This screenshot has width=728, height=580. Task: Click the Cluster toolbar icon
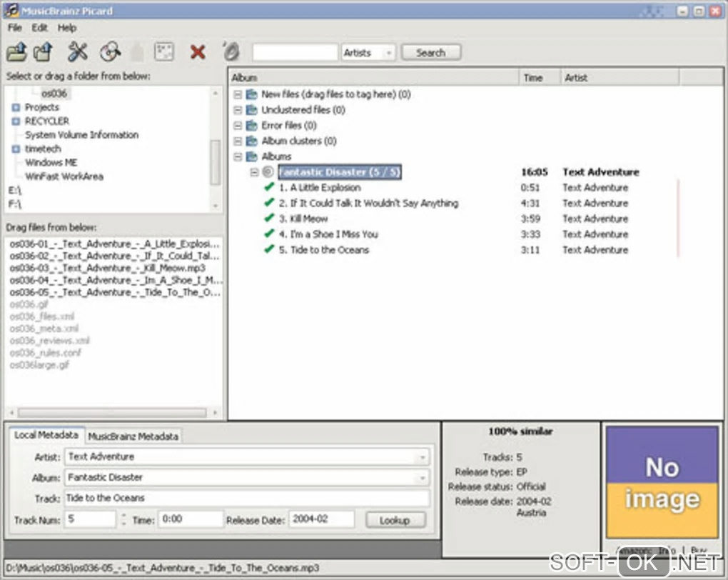(x=164, y=51)
